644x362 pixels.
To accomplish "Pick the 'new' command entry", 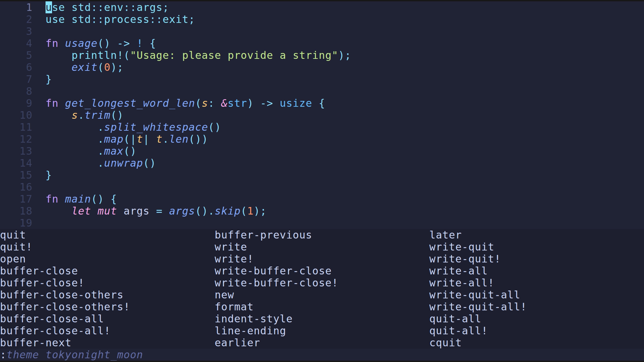I will 224,295.
